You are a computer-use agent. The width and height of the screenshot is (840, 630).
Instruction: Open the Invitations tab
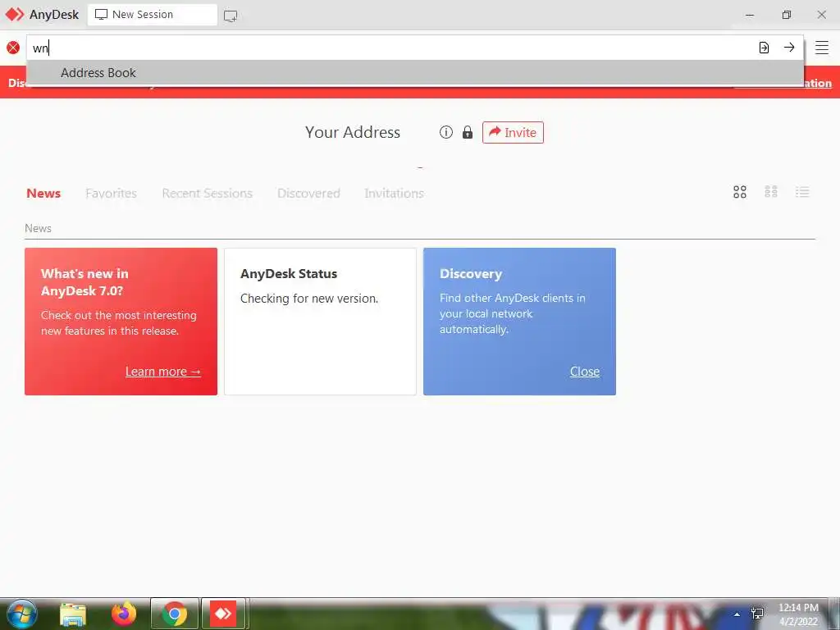click(x=394, y=194)
